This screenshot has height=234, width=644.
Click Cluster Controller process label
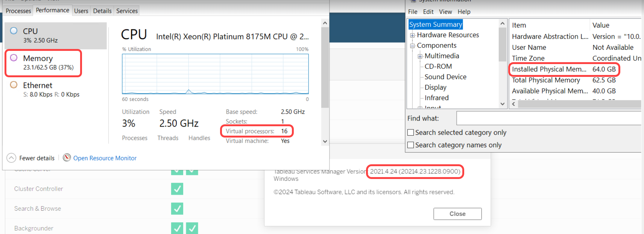(38, 189)
